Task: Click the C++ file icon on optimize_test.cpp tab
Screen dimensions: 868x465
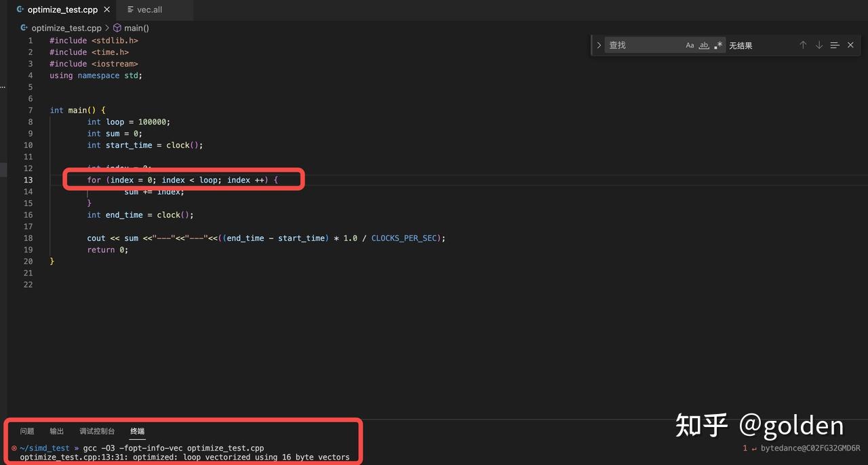Action: coord(20,10)
